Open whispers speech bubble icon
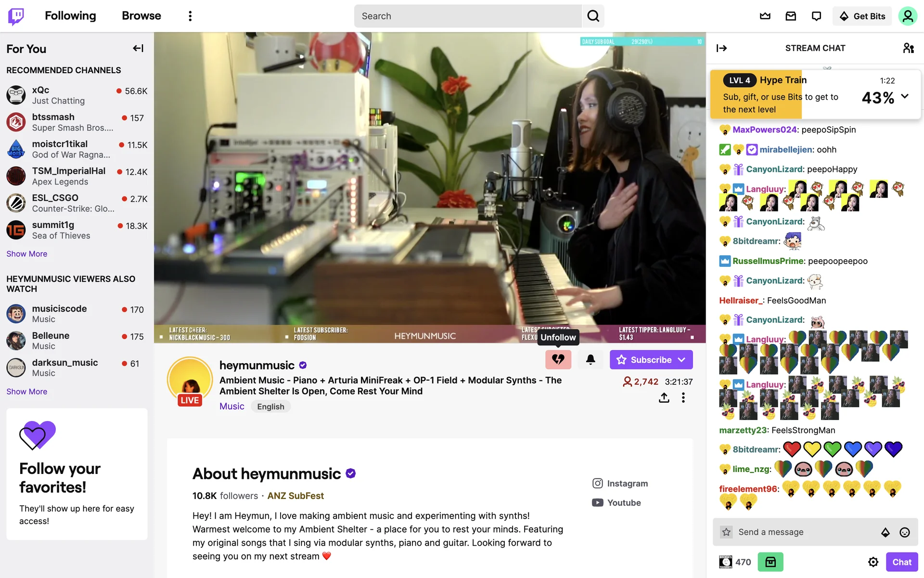The width and height of the screenshot is (924, 578). pos(816,16)
